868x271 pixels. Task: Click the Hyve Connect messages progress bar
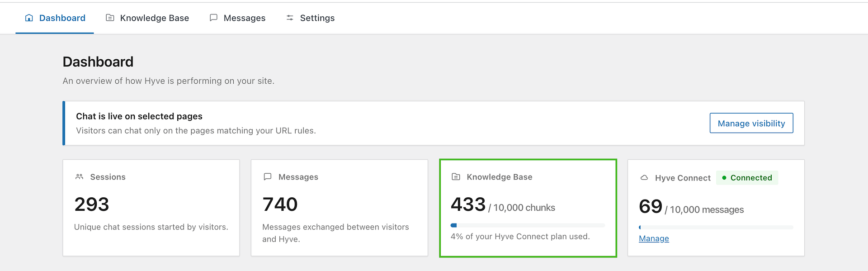[716, 228]
